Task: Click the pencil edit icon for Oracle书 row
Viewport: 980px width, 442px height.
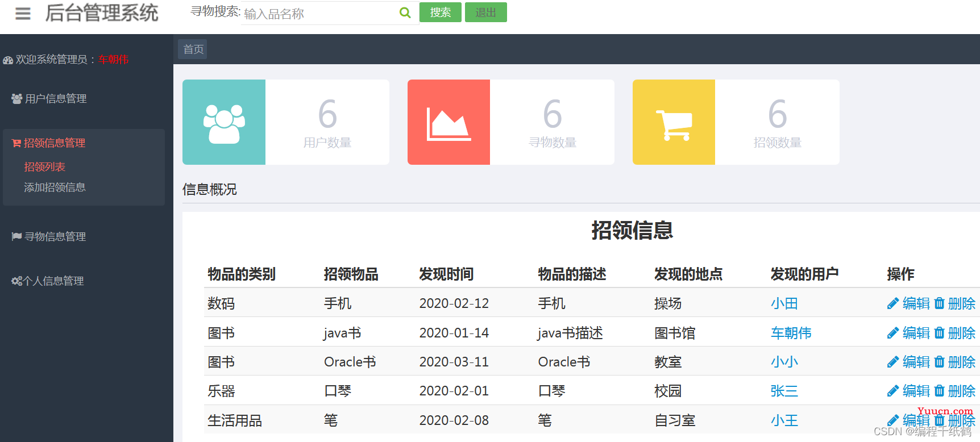Action: coord(893,362)
